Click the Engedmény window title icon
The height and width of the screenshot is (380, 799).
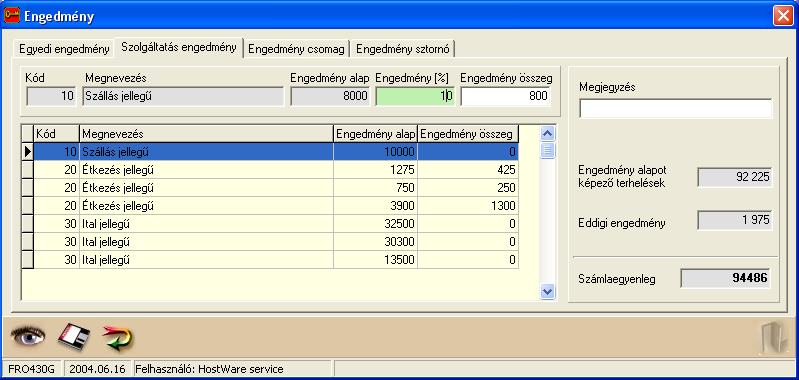coord(12,15)
